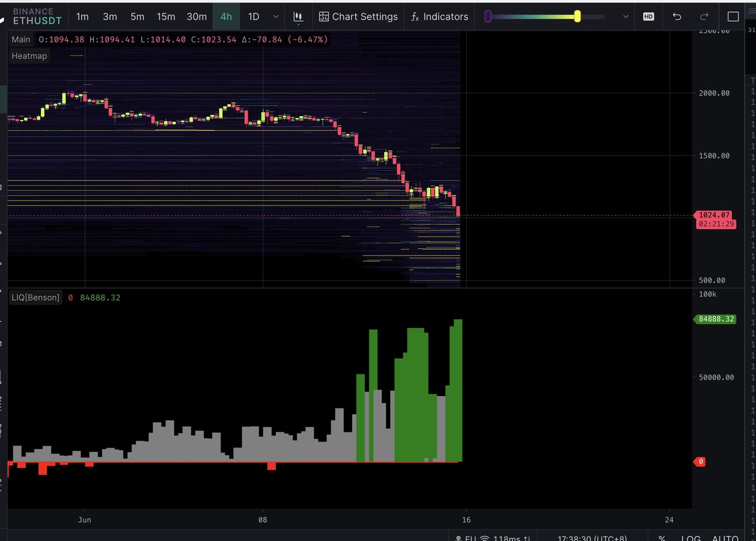Image resolution: width=756 pixels, height=541 pixels.
Task: Click the Main series label
Action: click(x=21, y=40)
